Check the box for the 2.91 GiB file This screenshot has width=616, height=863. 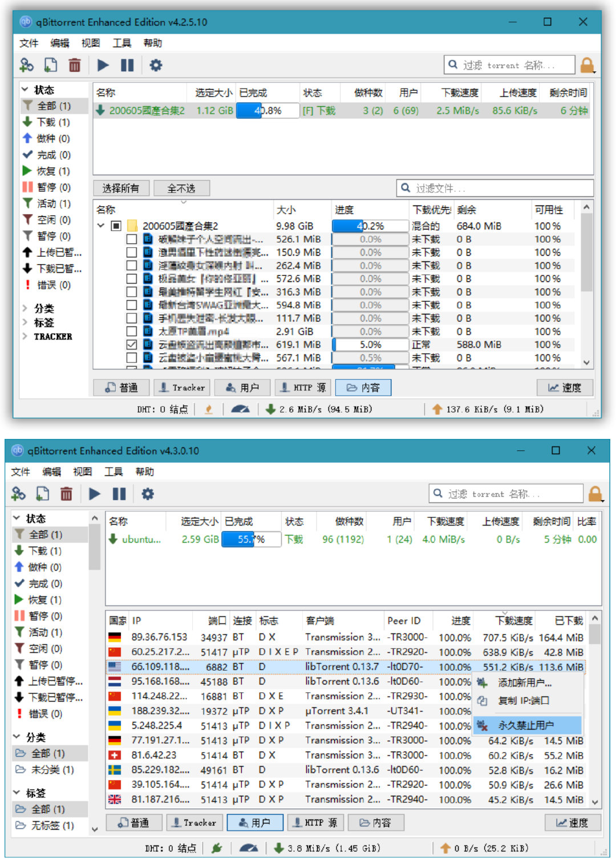(x=131, y=332)
